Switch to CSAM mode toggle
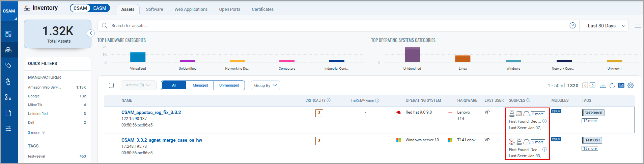This screenshot has width=644, height=164. [80, 8]
